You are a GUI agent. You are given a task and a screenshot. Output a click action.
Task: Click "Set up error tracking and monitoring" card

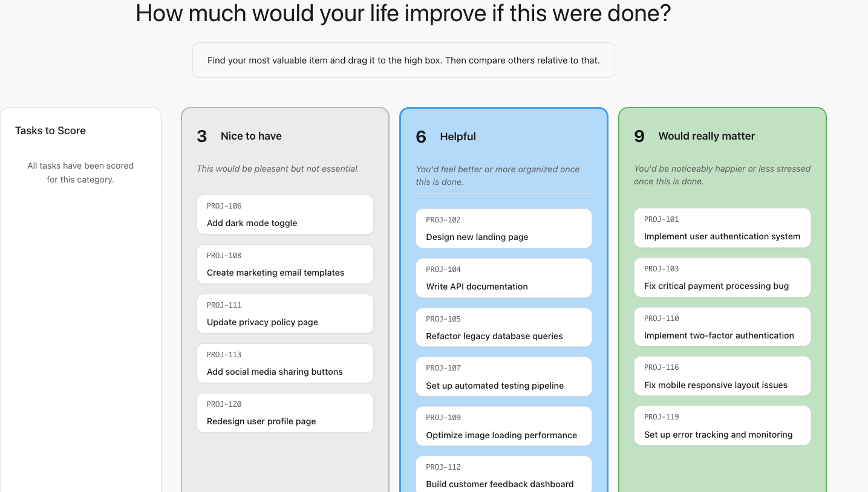[722, 426]
